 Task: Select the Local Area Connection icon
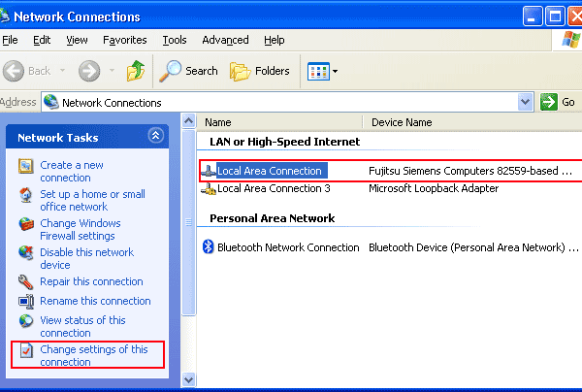click(208, 171)
